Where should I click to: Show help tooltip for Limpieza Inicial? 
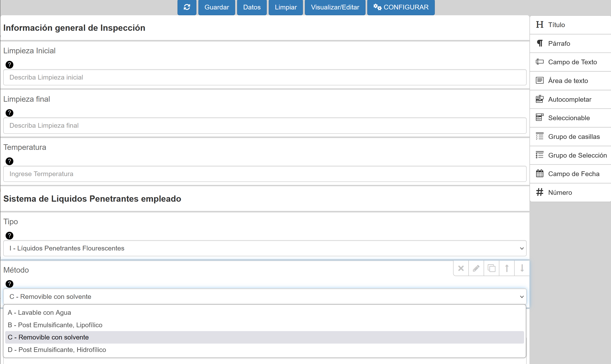coord(9,65)
